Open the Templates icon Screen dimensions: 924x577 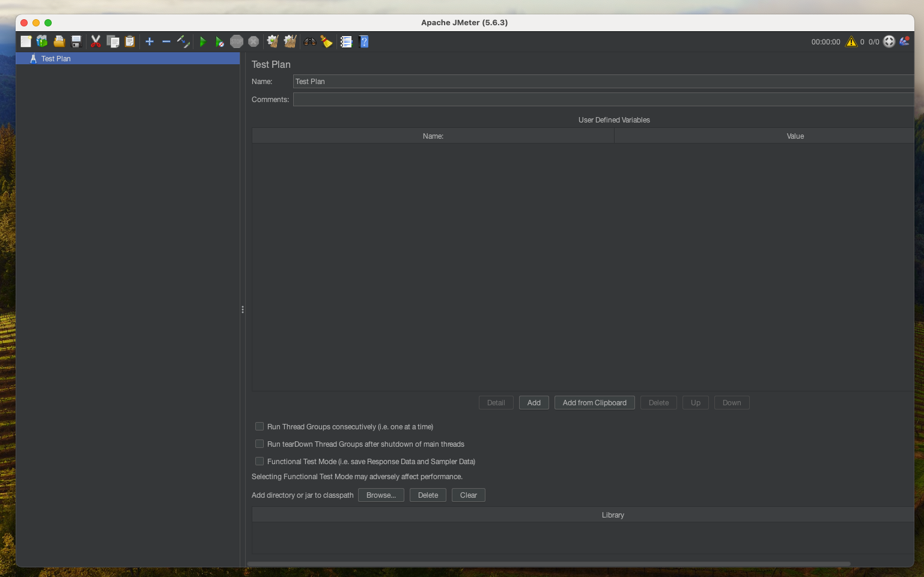coord(42,41)
